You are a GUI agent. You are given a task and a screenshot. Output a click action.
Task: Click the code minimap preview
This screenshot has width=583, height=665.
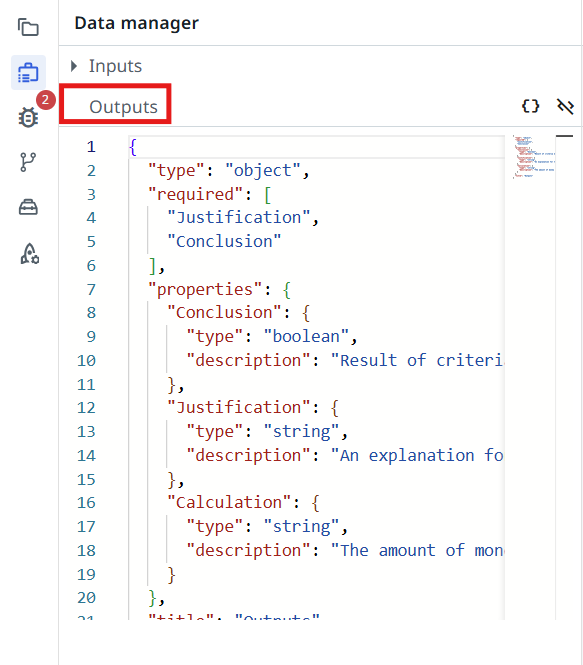534,157
